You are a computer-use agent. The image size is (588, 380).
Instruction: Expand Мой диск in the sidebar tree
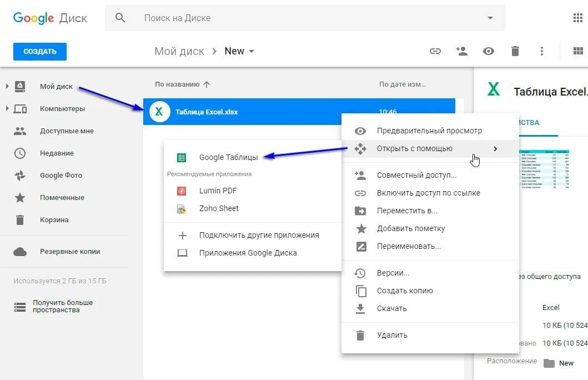7,86
